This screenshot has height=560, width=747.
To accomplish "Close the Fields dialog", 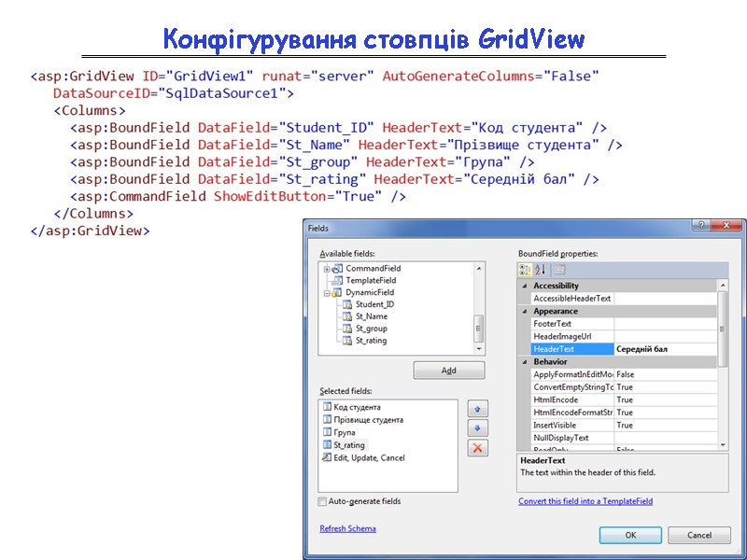I will tap(726, 225).
